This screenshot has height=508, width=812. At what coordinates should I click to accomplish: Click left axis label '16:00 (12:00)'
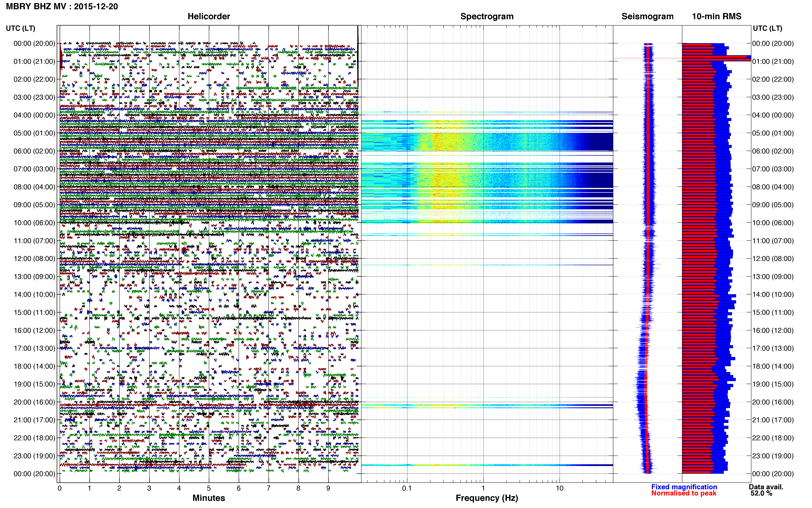34,330
